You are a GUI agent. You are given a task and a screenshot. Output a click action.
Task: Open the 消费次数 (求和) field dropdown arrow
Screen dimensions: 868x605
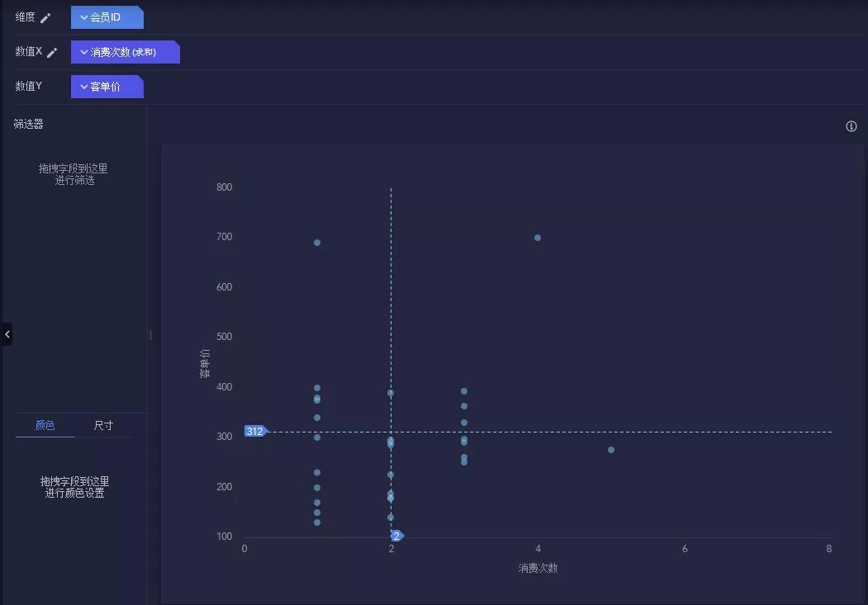coord(84,52)
